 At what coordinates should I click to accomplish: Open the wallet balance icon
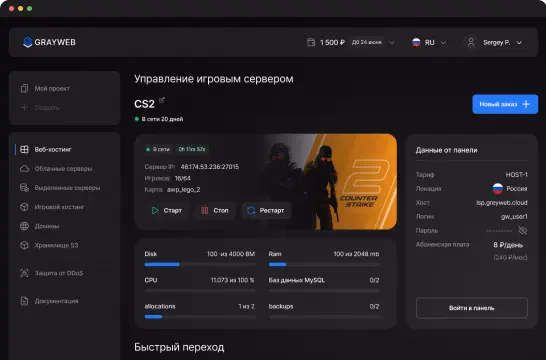(311, 42)
